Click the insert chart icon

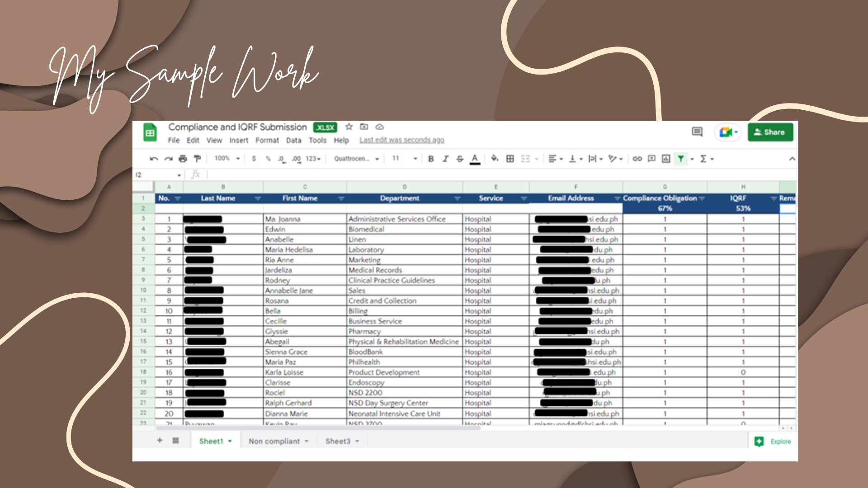pyautogui.click(x=666, y=159)
